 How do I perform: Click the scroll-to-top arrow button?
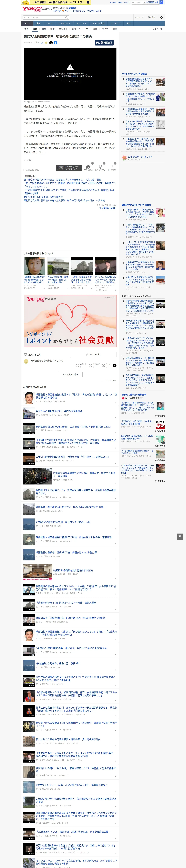(x=180, y=537)
